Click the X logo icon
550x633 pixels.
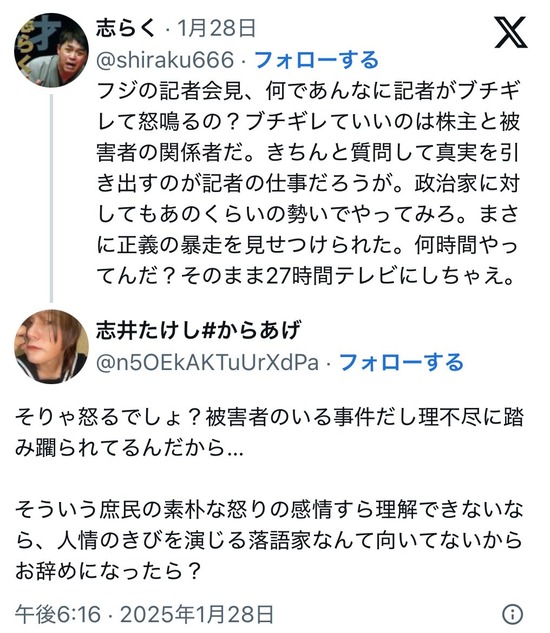click(511, 32)
